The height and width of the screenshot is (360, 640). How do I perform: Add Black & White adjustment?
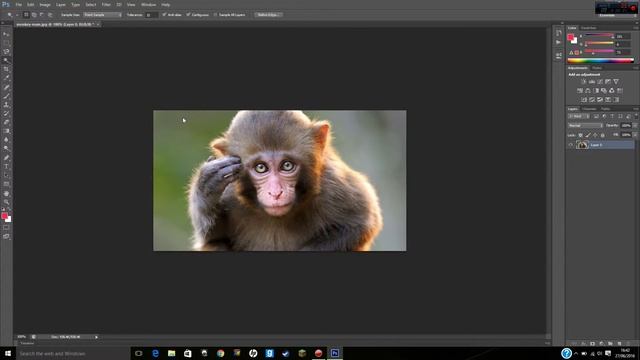coord(596,91)
